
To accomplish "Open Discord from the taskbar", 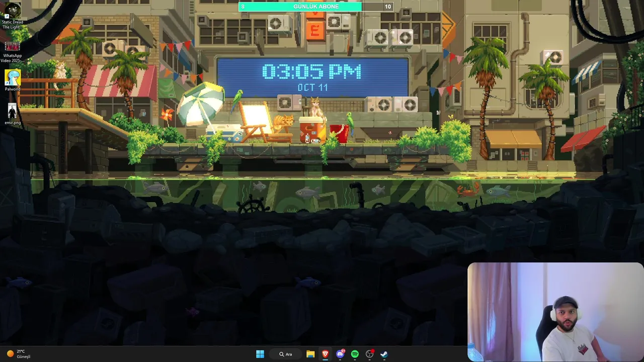I will [x=340, y=354].
